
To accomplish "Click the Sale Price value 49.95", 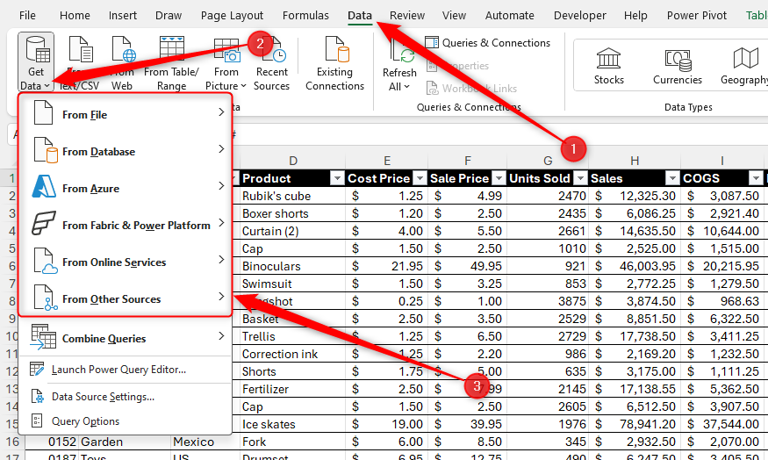I will tap(467, 266).
